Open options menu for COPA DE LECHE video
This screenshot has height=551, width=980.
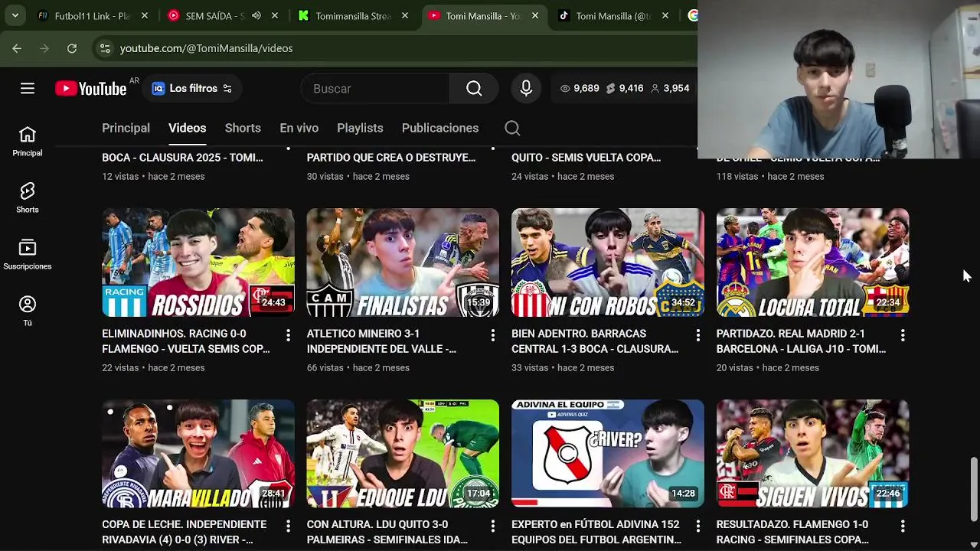(x=288, y=526)
